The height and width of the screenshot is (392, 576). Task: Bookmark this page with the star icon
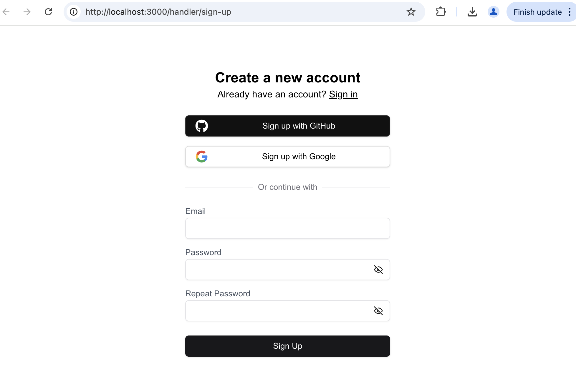click(x=411, y=12)
